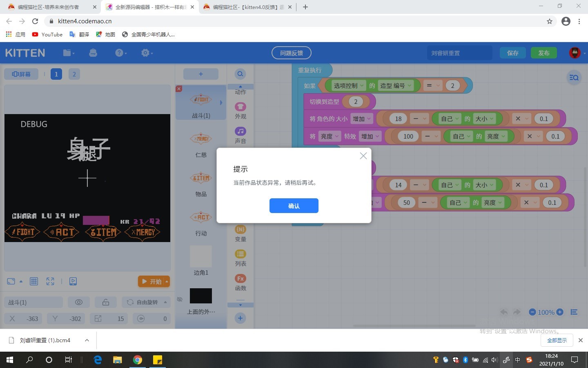Screen dimensions: 588x368
Task: Click the project name field 刘睿妍重置
Action: 459,53
